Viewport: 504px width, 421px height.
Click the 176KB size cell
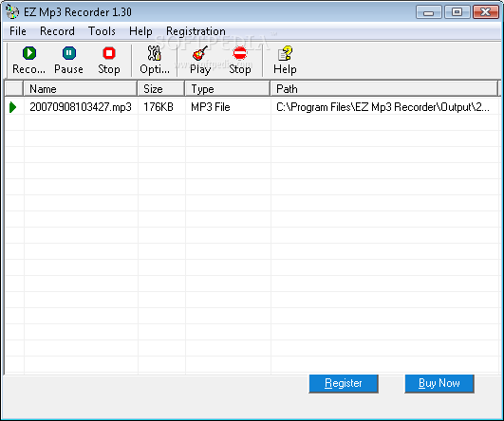pos(159,107)
